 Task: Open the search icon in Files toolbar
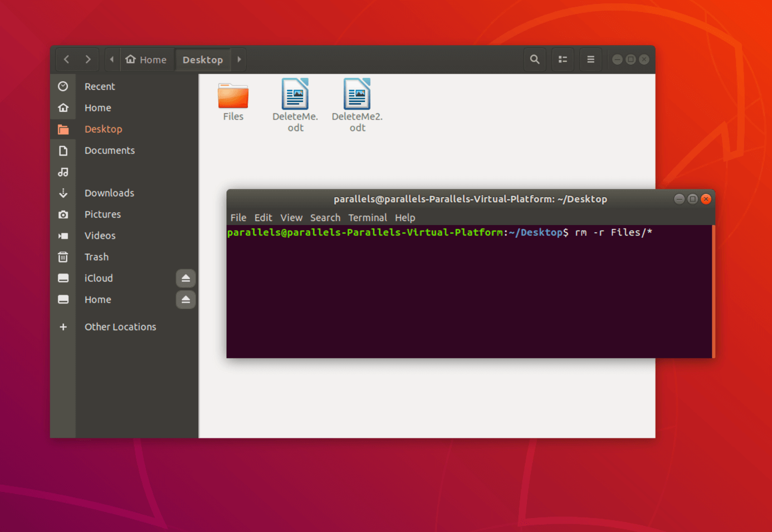534,59
